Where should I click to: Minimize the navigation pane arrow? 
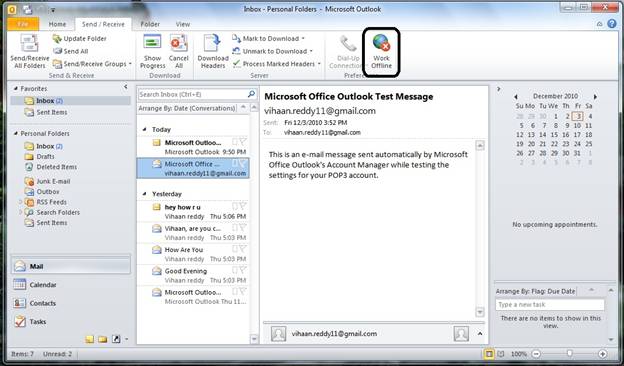click(125, 87)
